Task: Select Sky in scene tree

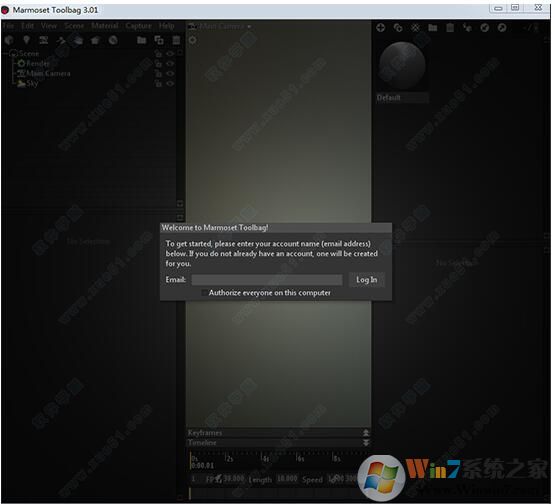Action: coord(32,84)
